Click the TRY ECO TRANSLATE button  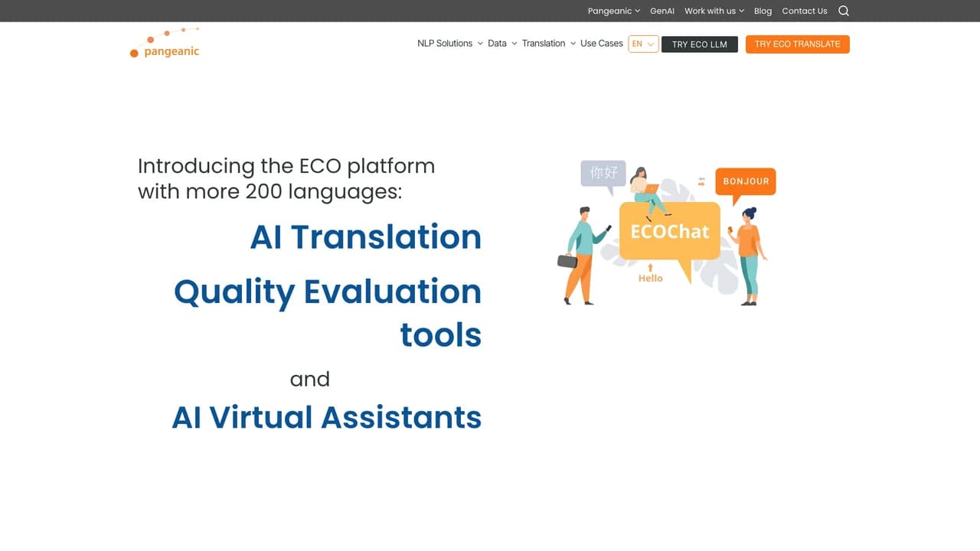pyautogui.click(x=798, y=44)
